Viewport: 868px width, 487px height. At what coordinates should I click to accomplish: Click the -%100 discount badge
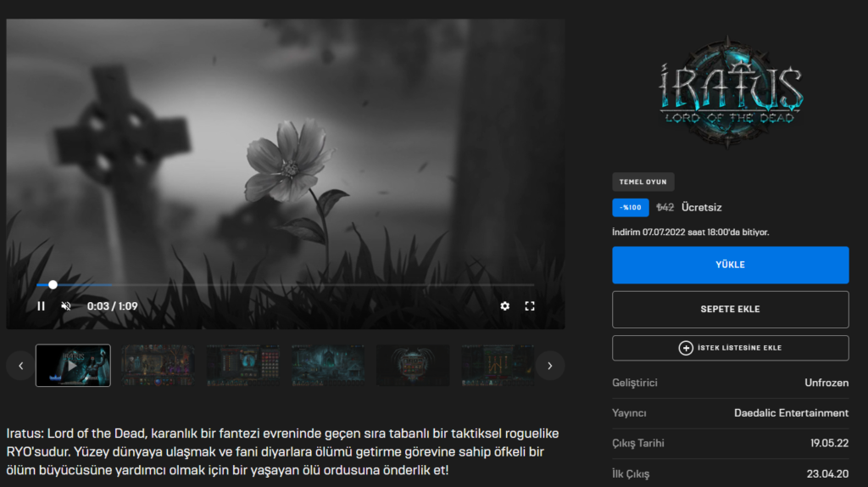tap(630, 207)
